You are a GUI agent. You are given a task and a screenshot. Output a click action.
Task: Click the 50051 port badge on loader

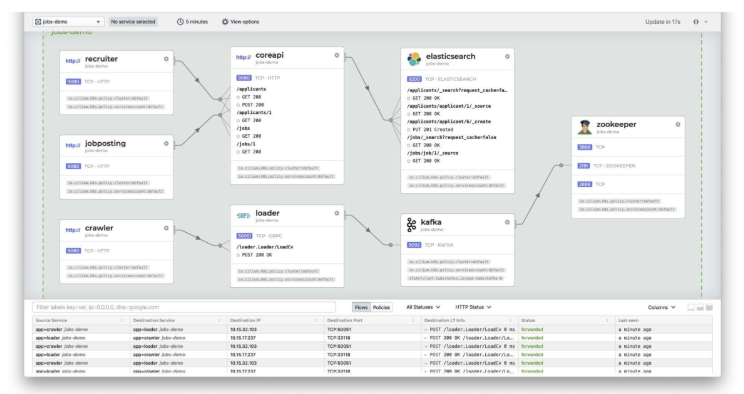[x=244, y=236]
